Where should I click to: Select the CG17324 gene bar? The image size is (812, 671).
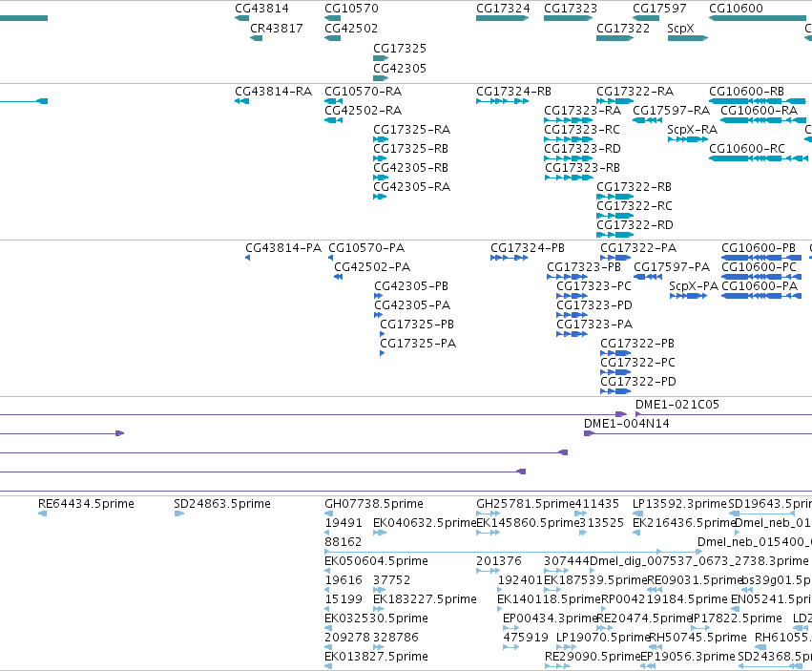click(x=502, y=18)
